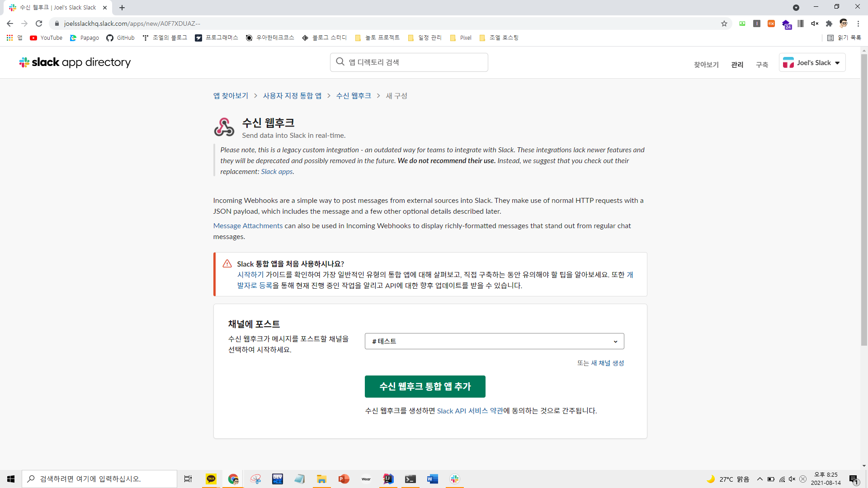
Task: Click the 앱 디렉토리 검색 search field
Action: 409,62
